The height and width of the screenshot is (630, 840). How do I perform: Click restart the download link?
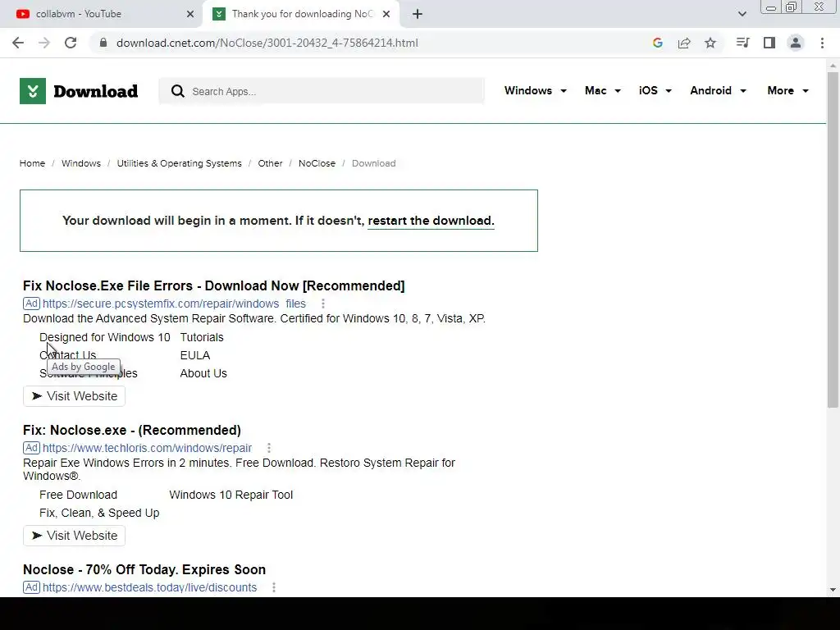tap(431, 221)
